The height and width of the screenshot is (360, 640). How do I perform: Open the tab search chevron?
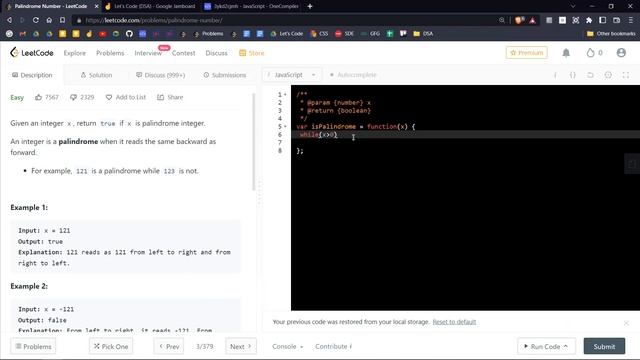pyautogui.click(x=573, y=6)
